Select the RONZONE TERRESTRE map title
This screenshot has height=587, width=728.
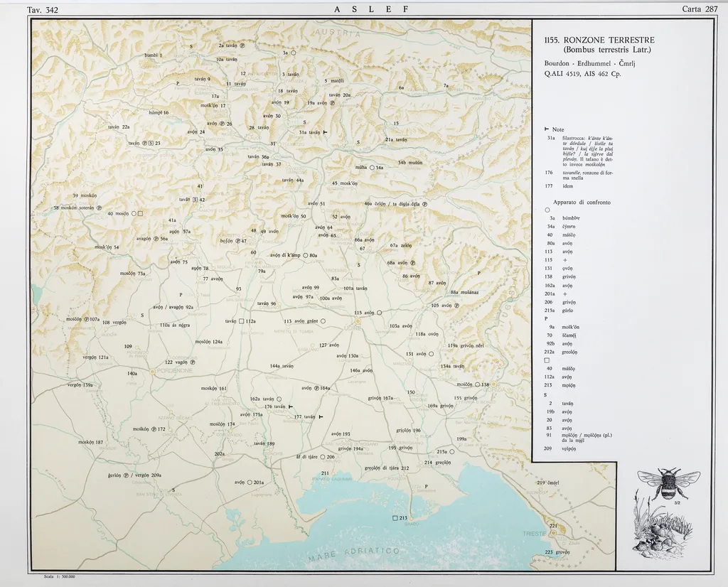point(599,45)
